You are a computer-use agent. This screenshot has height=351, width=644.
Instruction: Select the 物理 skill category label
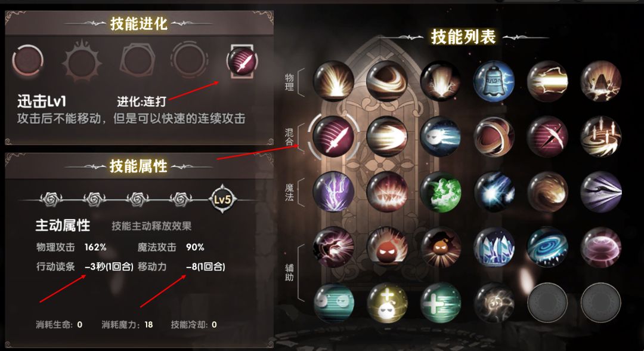click(289, 82)
